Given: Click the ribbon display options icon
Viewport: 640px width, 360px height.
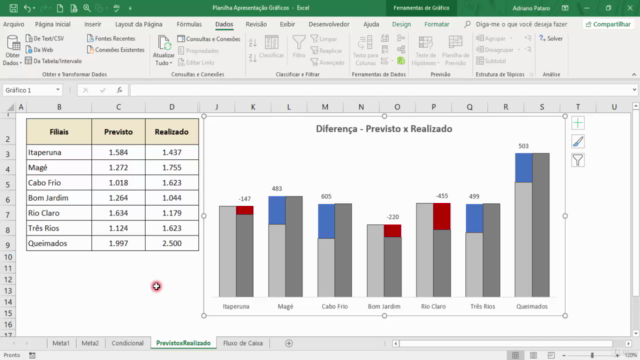Looking at the screenshot, I should pyautogui.click(x=565, y=8).
